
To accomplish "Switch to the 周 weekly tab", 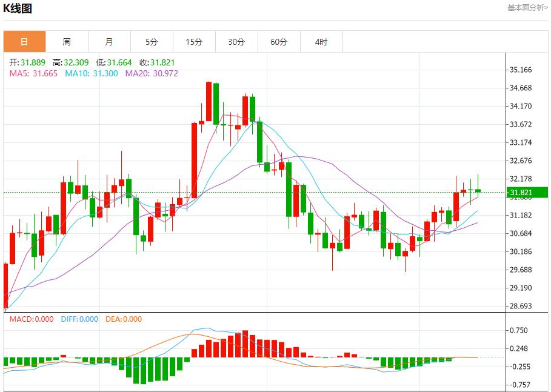I will 67,42.
